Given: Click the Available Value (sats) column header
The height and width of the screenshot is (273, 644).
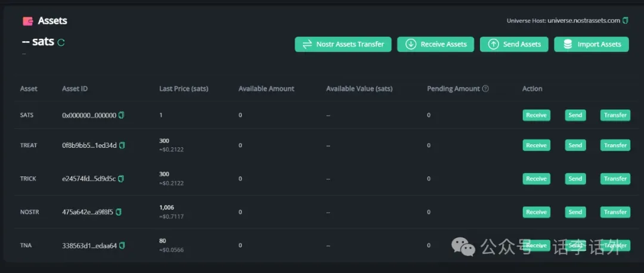Looking at the screenshot, I should point(360,89).
